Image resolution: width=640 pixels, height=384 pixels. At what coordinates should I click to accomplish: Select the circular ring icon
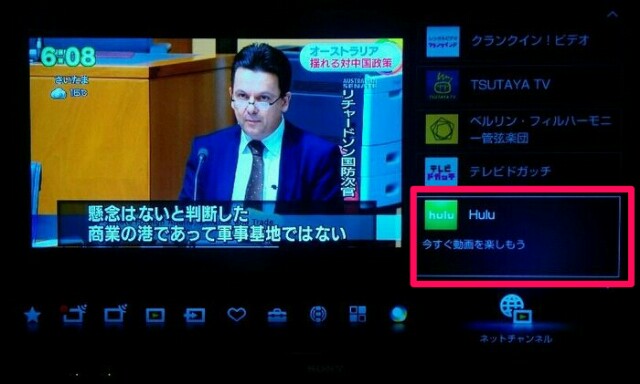tap(318, 314)
